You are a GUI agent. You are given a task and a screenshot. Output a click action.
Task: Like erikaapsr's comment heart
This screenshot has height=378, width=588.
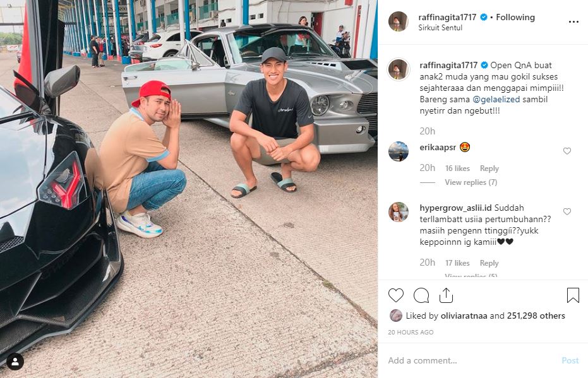567,151
